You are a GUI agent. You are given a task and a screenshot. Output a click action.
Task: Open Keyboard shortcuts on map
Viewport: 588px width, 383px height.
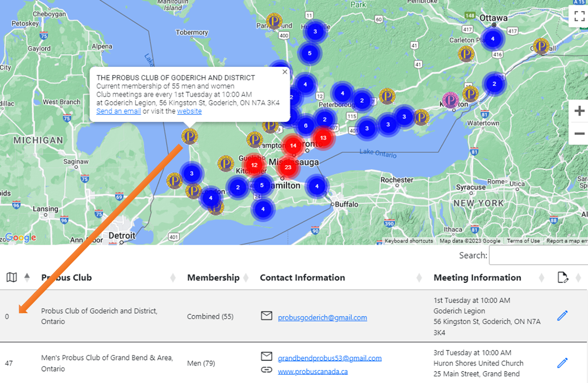(x=409, y=241)
